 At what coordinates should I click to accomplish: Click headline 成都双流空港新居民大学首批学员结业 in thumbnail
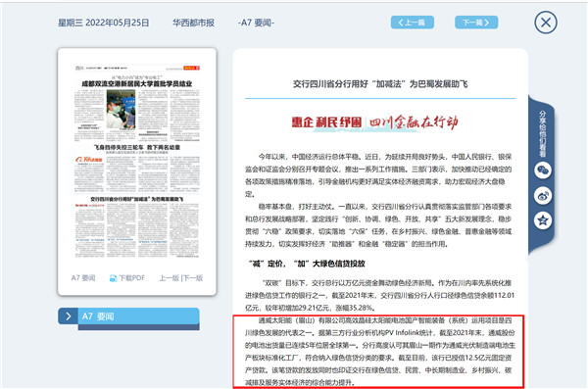coord(137,83)
